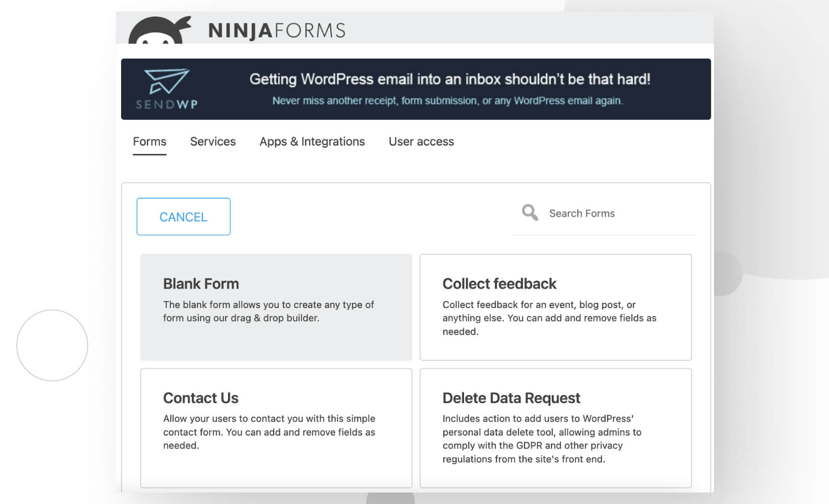Screen dimensions: 829x504
Task: Click the SendWP paper airplane icon
Action: point(166,81)
